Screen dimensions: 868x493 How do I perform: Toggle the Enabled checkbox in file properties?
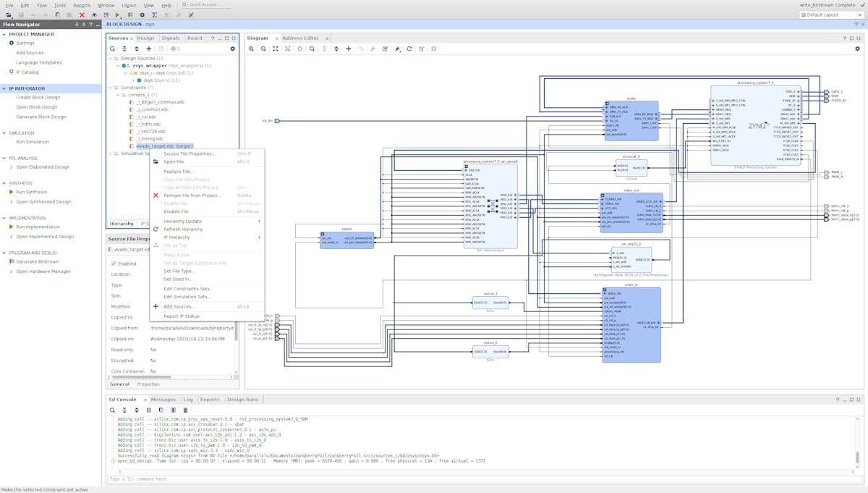(x=114, y=264)
